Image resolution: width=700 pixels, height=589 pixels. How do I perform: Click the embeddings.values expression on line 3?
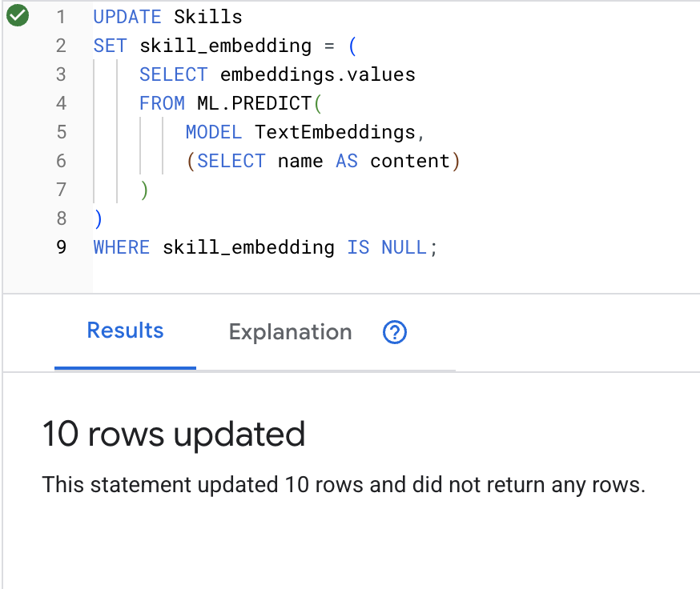pos(320,74)
